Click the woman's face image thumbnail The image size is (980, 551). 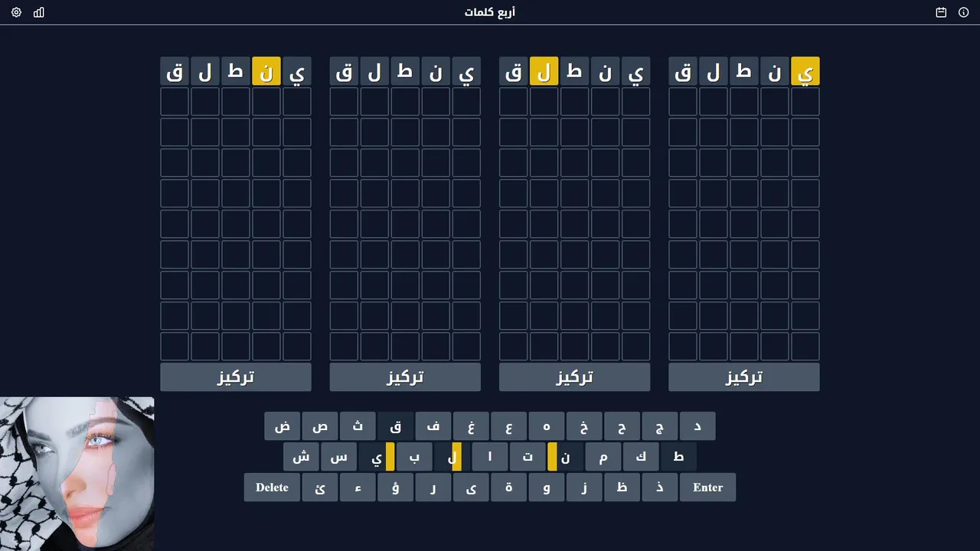pyautogui.click(x=77, y=474)
